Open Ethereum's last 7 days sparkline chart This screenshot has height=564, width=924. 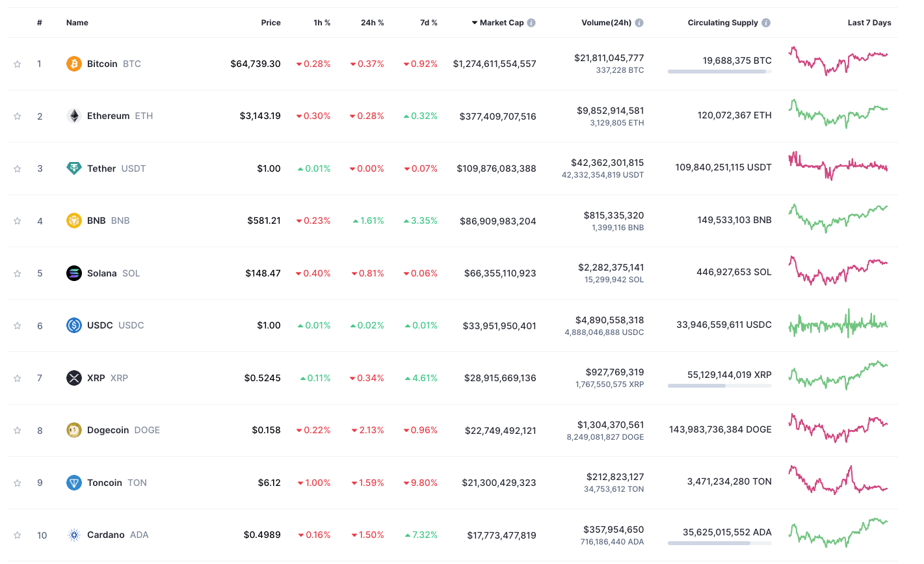[x=838, y=114]
